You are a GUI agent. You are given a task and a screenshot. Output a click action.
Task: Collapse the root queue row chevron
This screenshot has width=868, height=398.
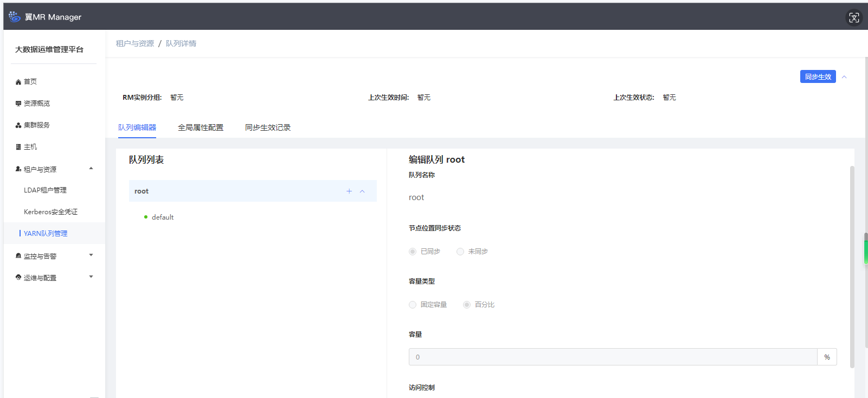click(x=362, y=191)
